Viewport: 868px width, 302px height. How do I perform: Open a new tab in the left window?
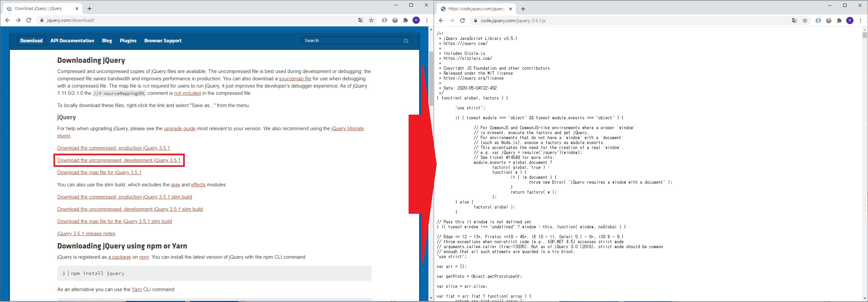[x=89, y=9]
